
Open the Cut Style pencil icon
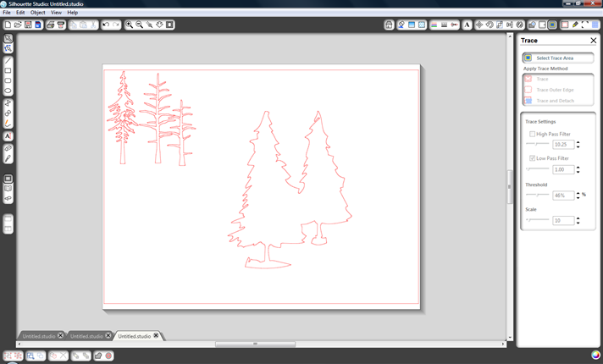(x=575, y=25)
